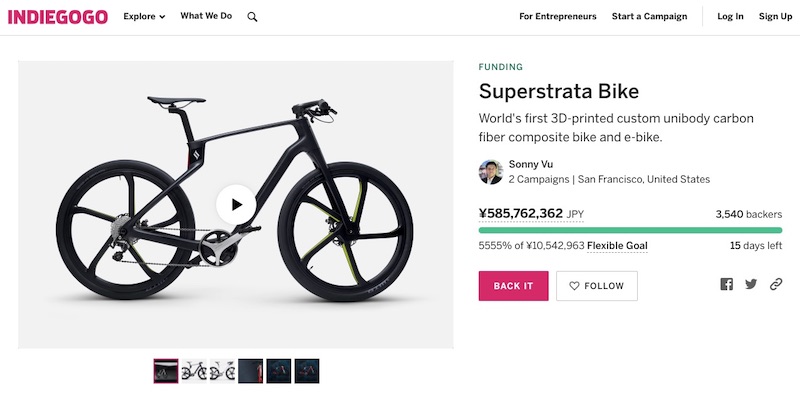
Task: Click Start a Campaign link
Action: [649, 16]
